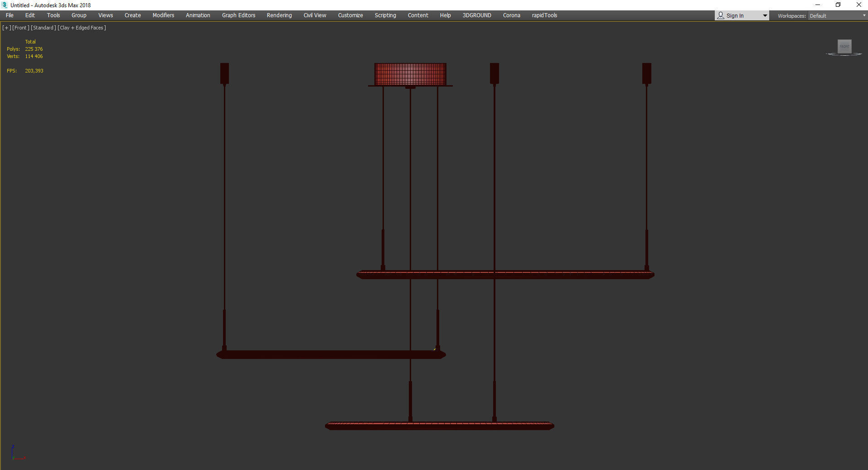This screenshot has height=470, width=868.
Task: Select the bottom horizontal light bar
Action: pyautogui.click(x=440, y=426)
